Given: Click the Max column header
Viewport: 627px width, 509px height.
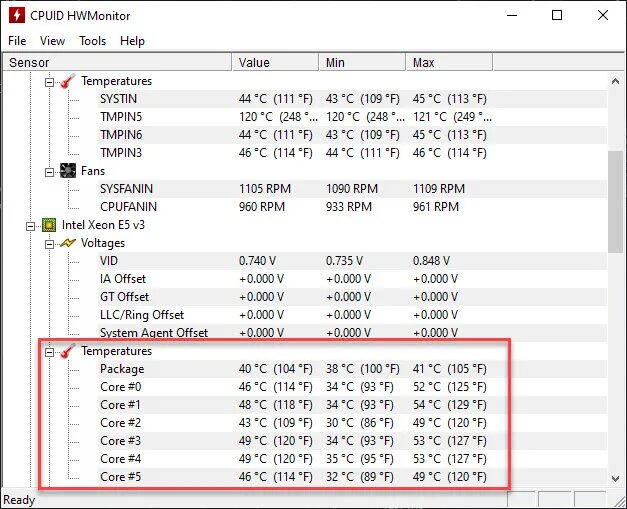Looking at the screenshot, I should pos(449,62).
